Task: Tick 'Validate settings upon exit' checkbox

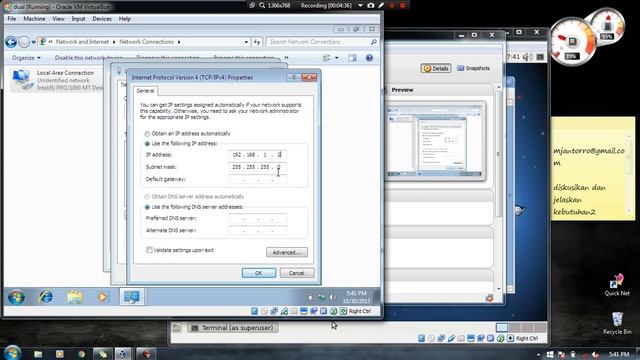Action: tap(149, 250)
